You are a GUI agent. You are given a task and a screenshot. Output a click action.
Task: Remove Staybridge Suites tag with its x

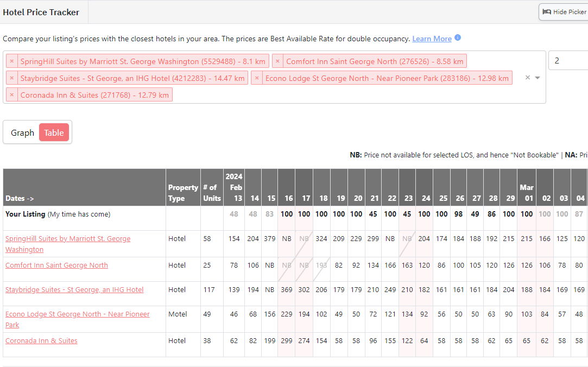pos(11,78)
